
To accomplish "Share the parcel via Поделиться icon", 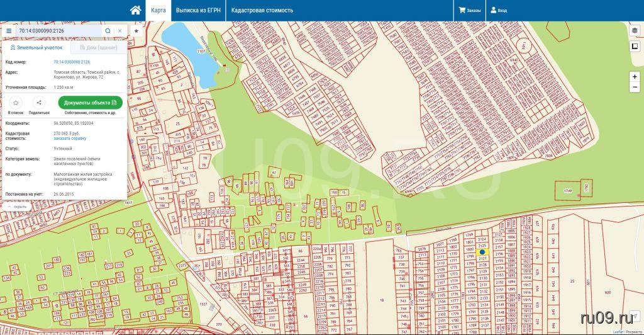I will tap(39, 103).
